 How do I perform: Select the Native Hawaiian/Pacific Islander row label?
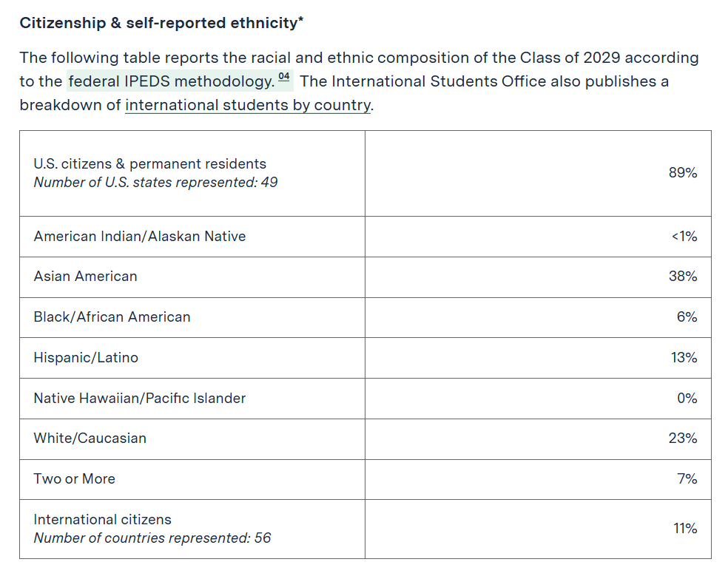[140, 399]
